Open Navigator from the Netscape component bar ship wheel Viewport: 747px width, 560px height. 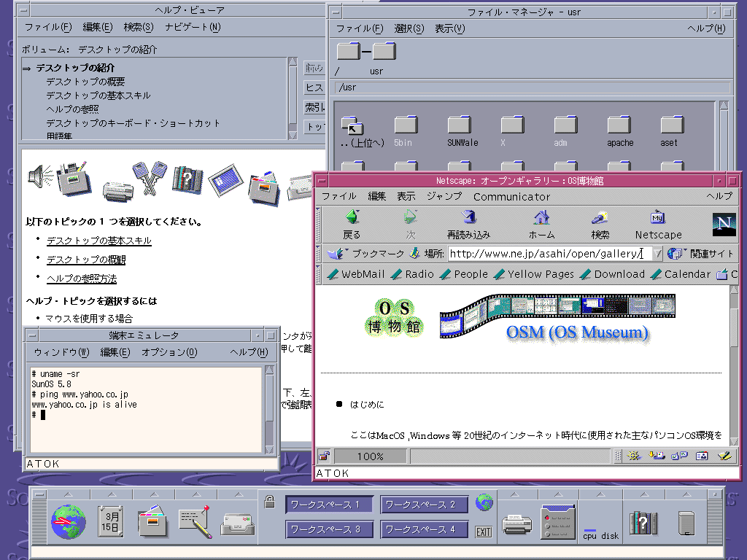coord(633,456)
